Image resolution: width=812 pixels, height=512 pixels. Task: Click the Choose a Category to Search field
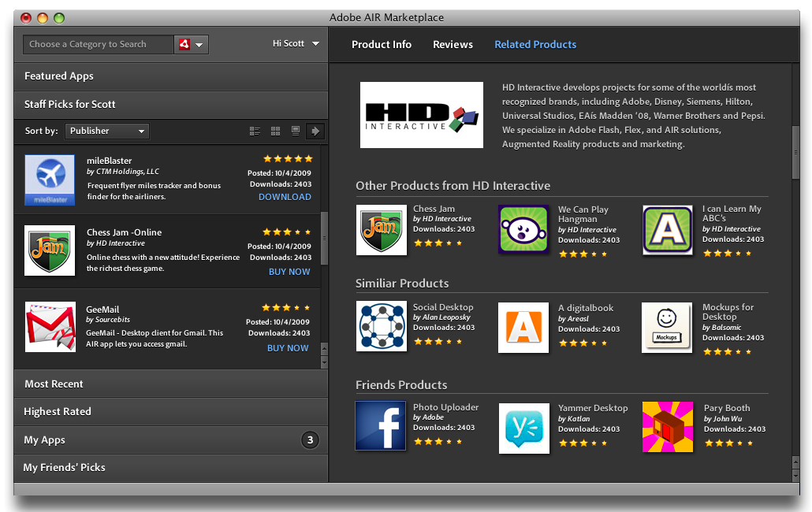tap(98, 44)
